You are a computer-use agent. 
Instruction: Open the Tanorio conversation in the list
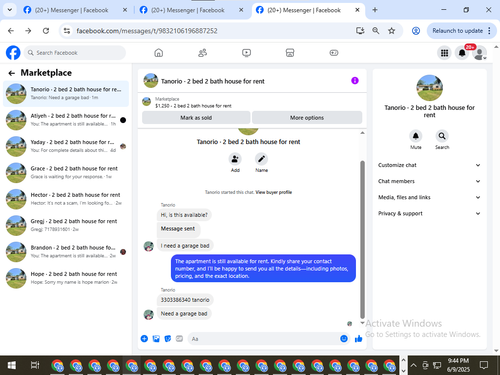click(x=66, y=94)
